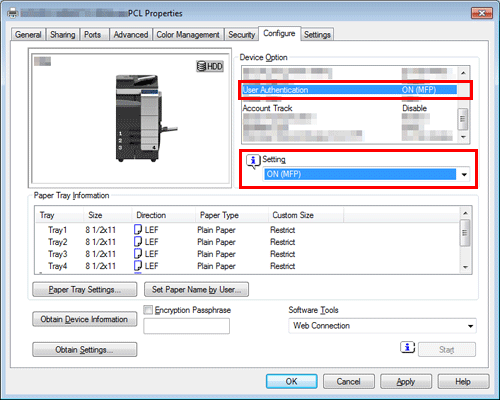Screen dimensions: 500x400
Task: Click the Tray2 LEF paper direction icon
Action: point(138,241)
